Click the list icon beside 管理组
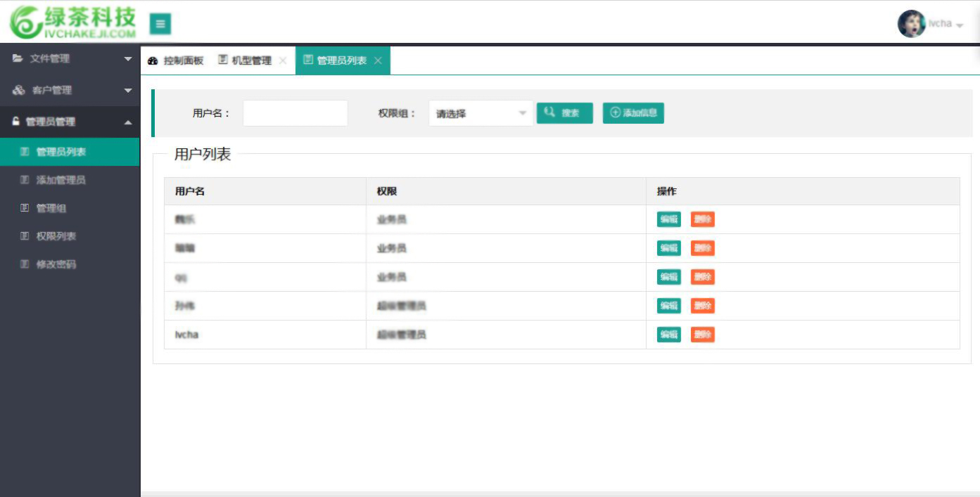 point(25,208)
